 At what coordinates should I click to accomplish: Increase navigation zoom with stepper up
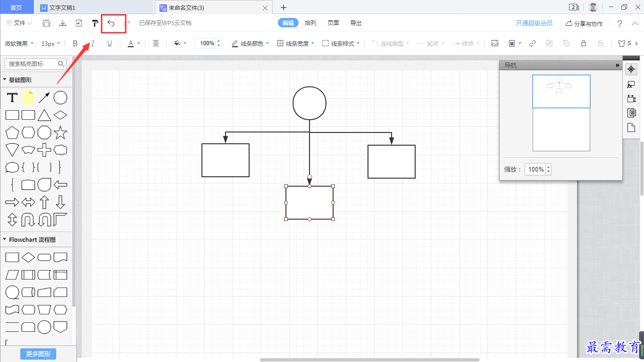click(x=548, y=167)
